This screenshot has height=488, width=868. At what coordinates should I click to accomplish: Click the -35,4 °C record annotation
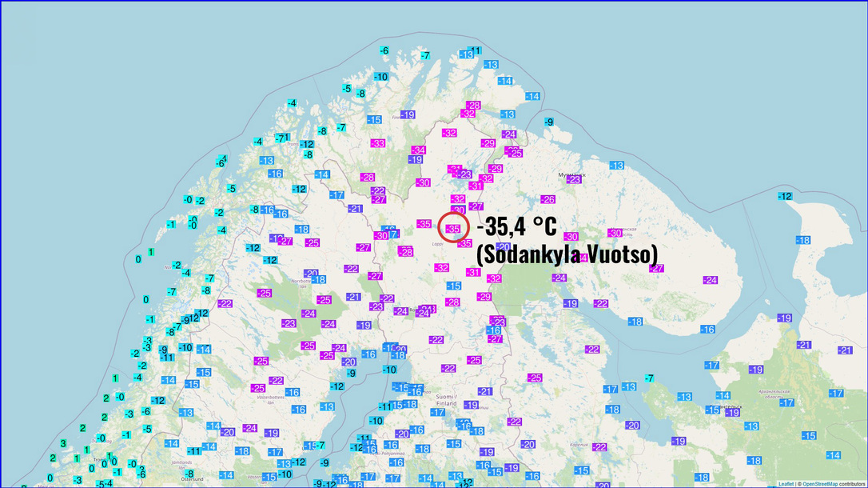tap(516, 227)
